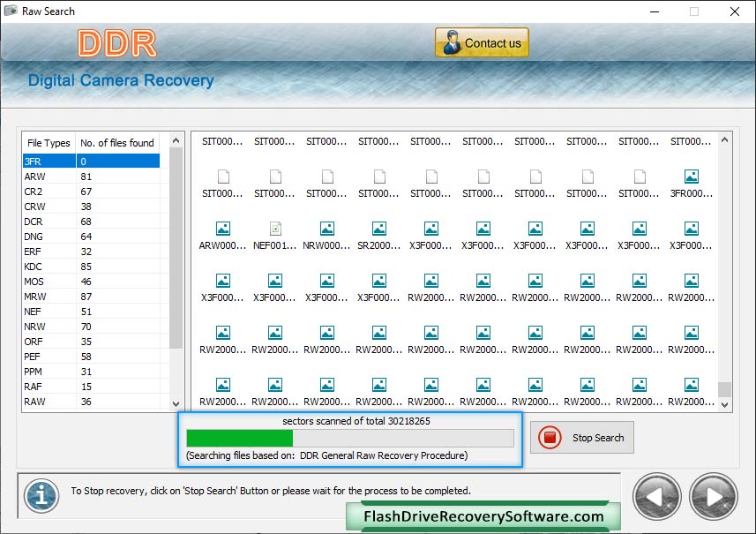
Task: Stop the scan with Stop Search
Action: point(582,438)
